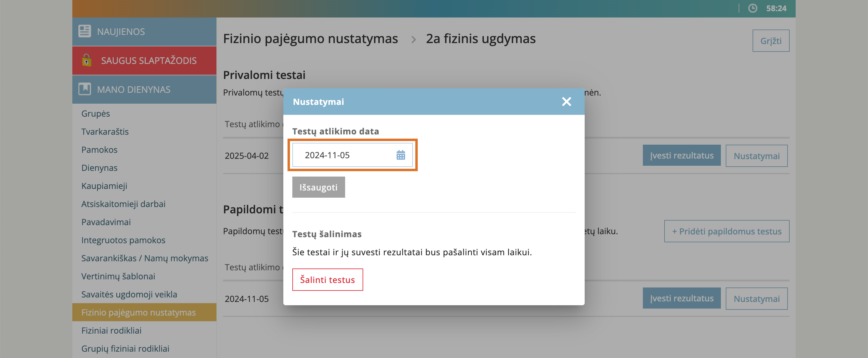Click the calendar icon in date field
868x358 pixels.
pos(400,155)
